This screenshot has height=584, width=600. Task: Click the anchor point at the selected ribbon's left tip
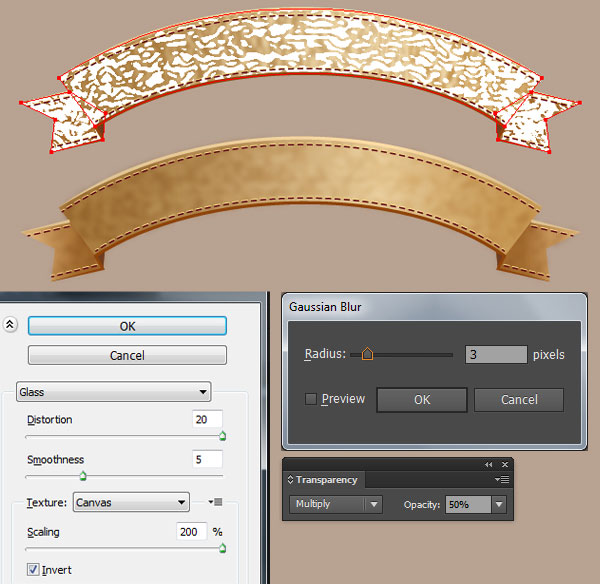tap(21, 103)
